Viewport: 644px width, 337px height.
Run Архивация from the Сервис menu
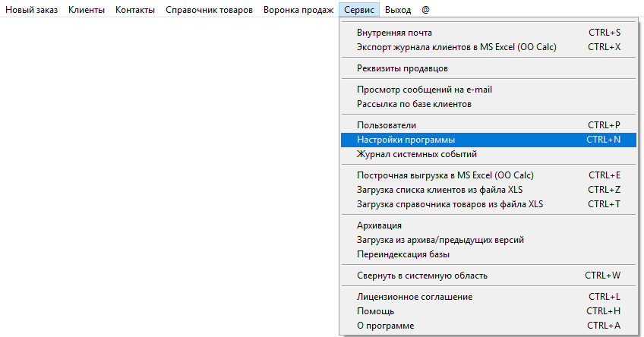(x=379, y=225)
